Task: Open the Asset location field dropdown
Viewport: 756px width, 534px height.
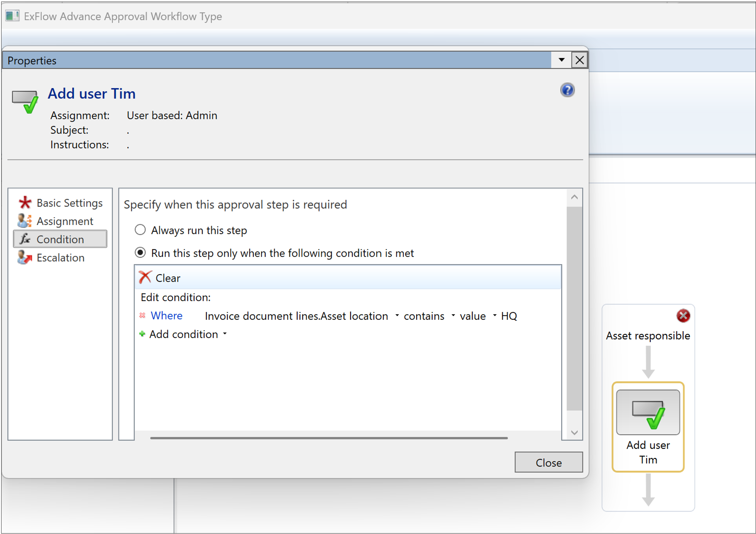Action: point(397,316)
